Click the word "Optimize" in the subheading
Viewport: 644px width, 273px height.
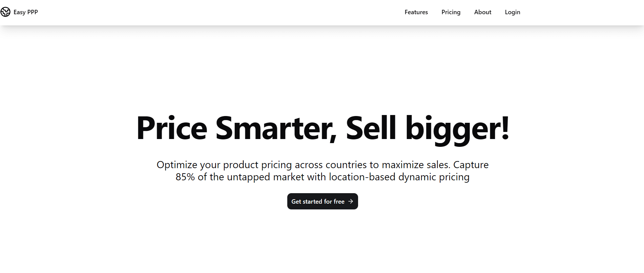(177, 165)
